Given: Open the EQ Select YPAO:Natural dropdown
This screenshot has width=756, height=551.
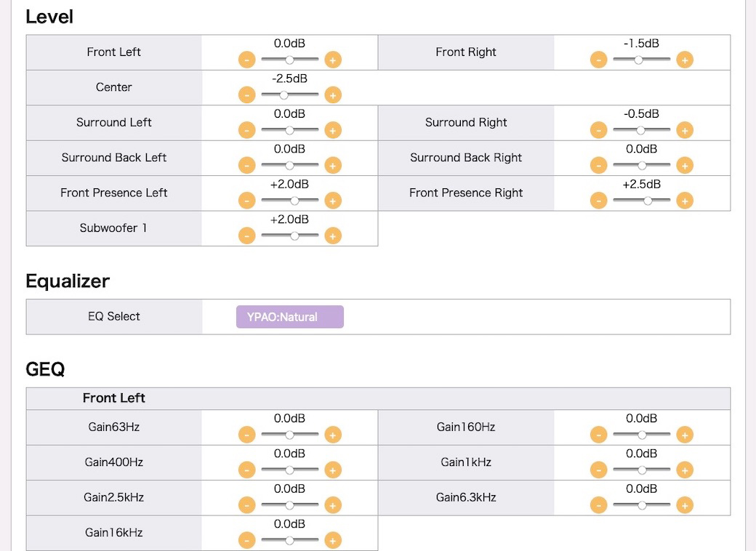Looking at the screenshot, I should tap(290, 317).
